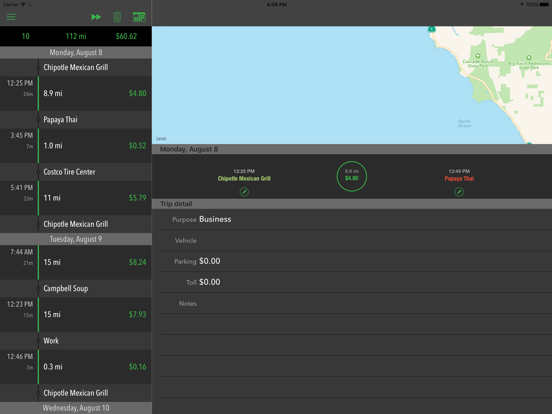Tap the 5:41 PM time label

(x=21, y=188)
